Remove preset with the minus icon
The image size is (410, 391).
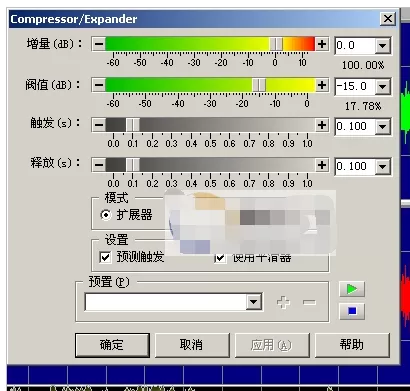click(x=309, y=302)
